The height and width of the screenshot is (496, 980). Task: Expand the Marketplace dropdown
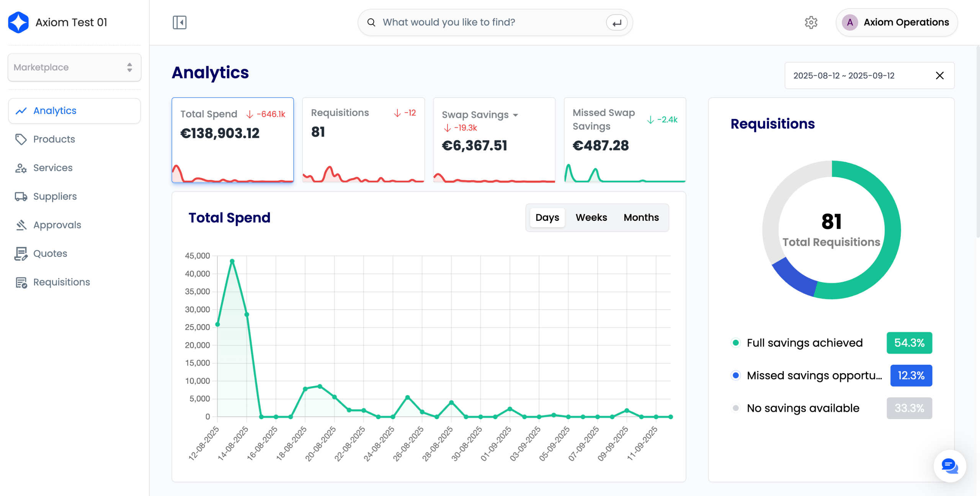(74, 67)
